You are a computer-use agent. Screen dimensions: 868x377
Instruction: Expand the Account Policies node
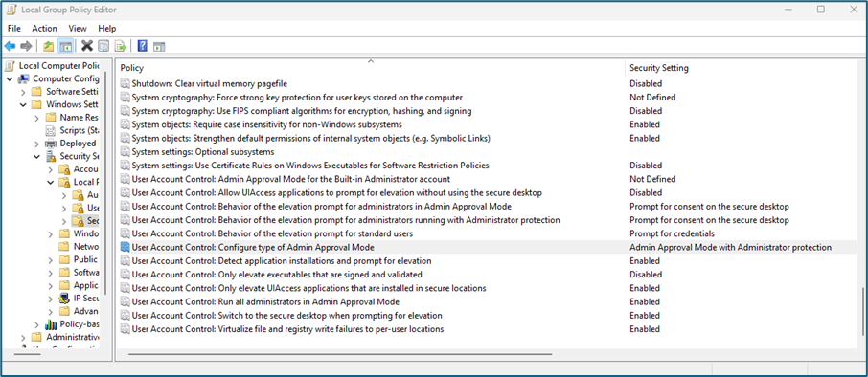51,169
